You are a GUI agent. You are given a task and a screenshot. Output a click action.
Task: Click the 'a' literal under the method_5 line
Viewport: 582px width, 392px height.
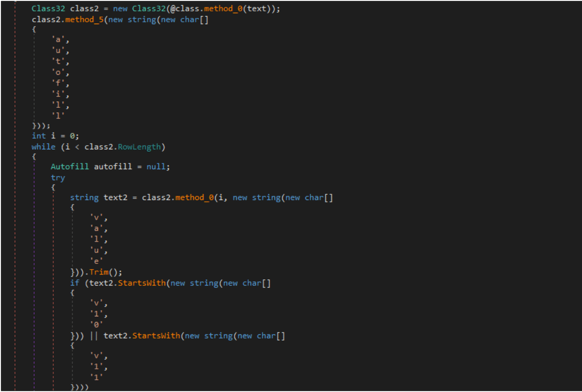(x=58, y=39)
